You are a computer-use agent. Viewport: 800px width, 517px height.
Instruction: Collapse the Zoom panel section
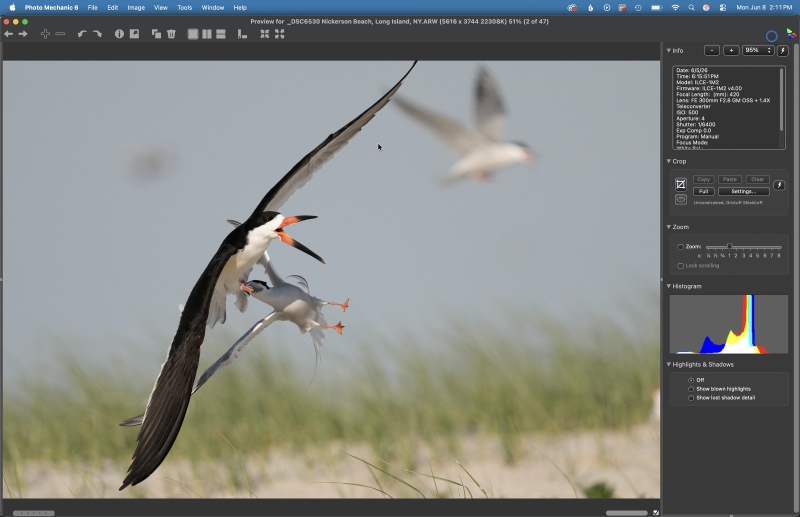pyautogui.click(x=668, y=227)
